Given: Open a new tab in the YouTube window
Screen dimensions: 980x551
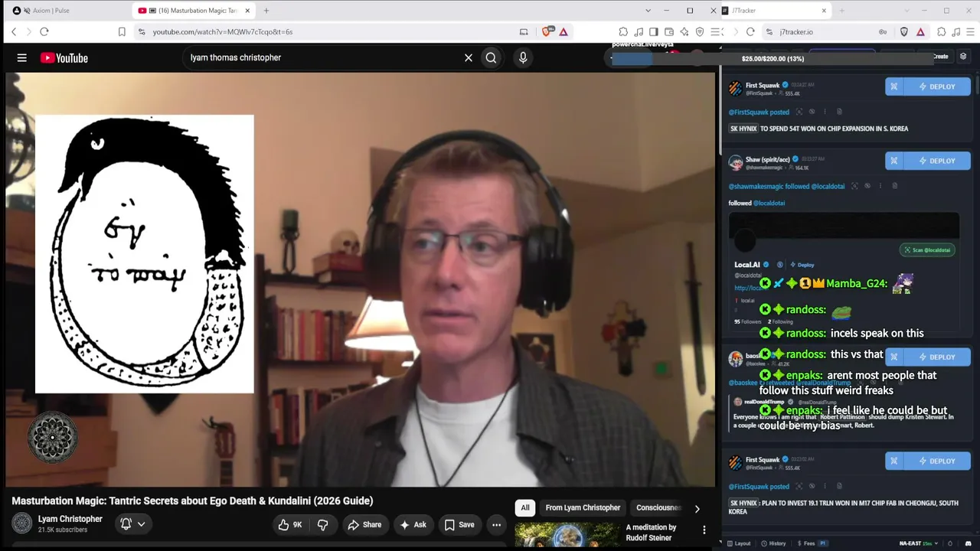Looking at the screenshot, I should coord(266,11).
